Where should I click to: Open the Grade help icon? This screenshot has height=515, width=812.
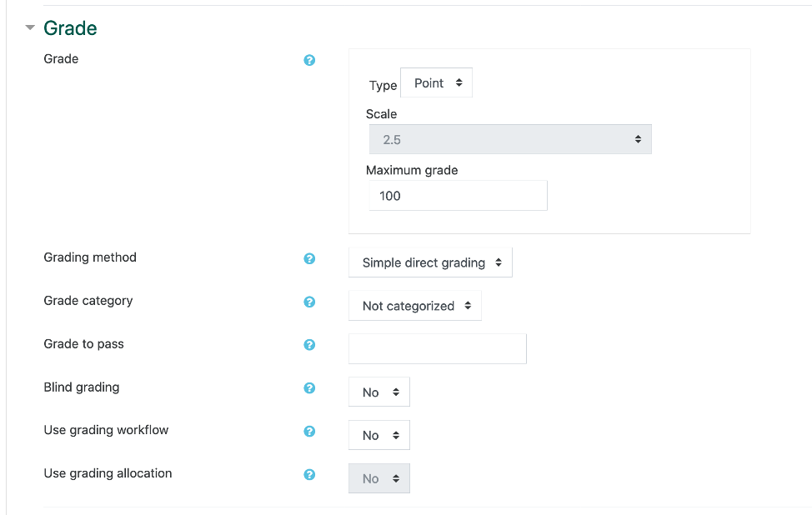coord(309,60)
